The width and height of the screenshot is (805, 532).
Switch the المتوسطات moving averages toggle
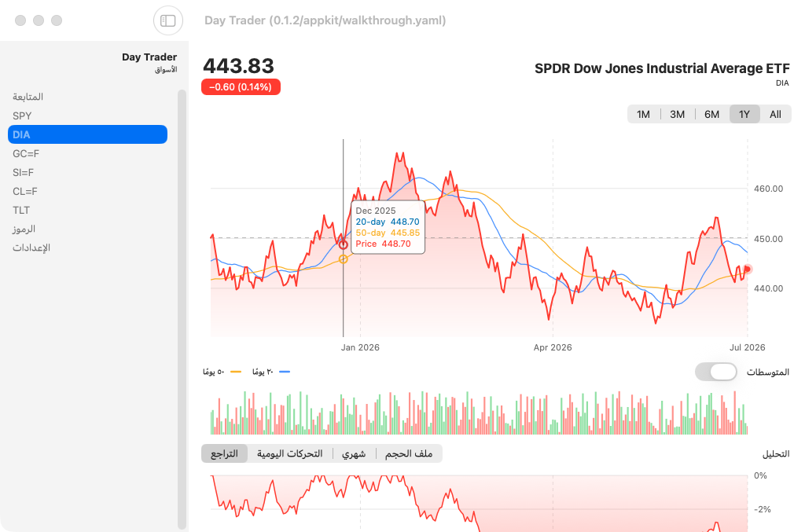[715, 372]
